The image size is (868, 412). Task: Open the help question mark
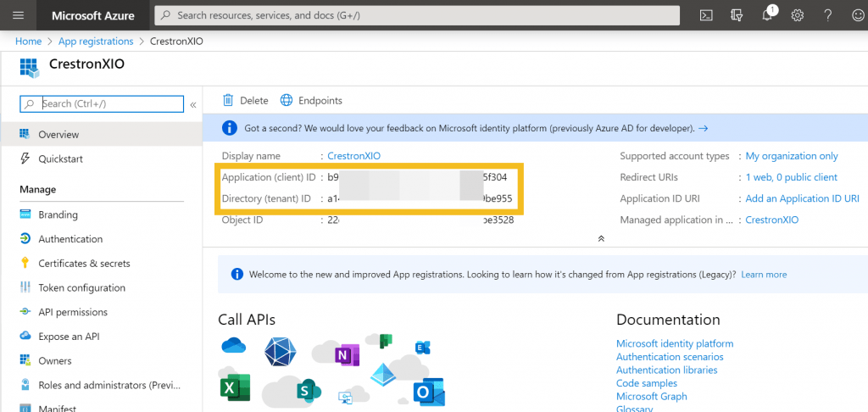coord(827,15)
